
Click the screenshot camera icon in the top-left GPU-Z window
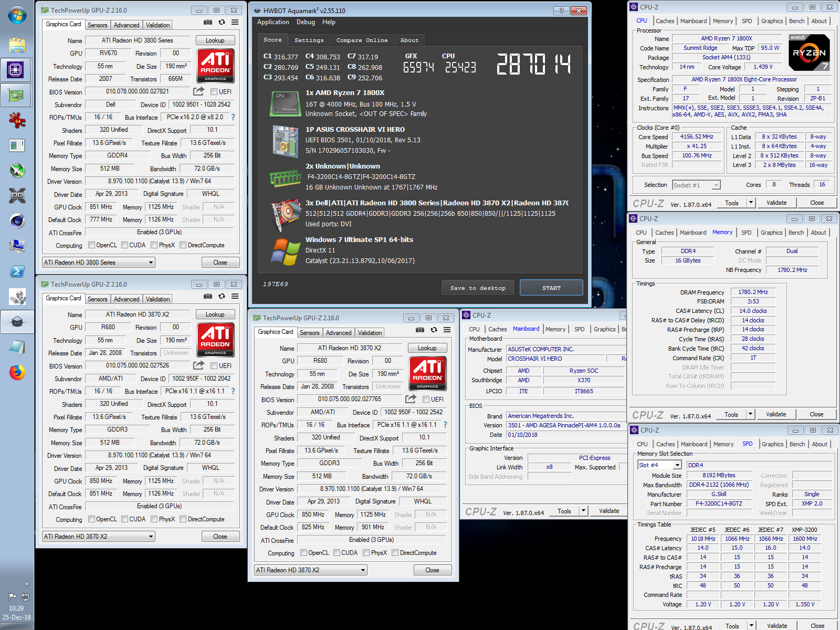tap(208, 22)
